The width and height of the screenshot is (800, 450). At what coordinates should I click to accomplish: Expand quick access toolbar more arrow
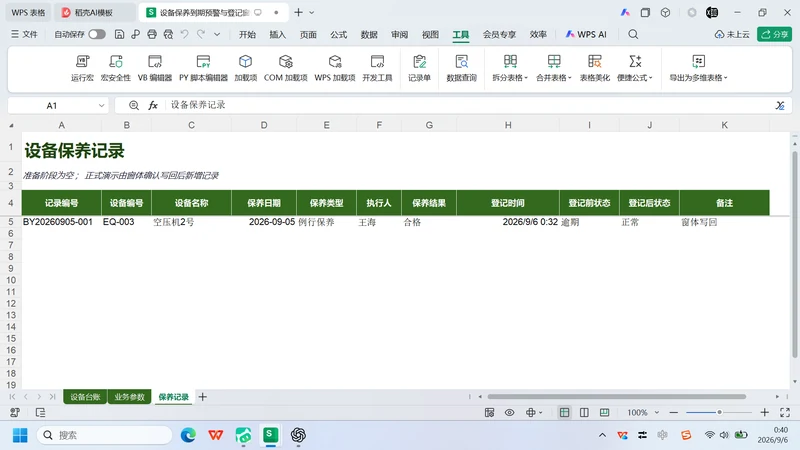217,34
